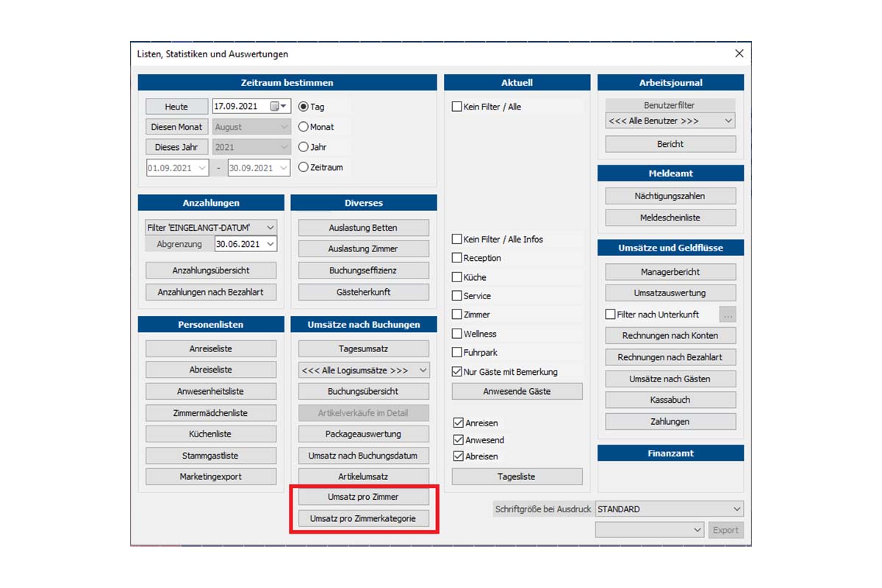This screenshot has height=588, width=882.
Task: Click the ellipsis button beside Filter nach Unterkunft
Action: coord(727,315)
